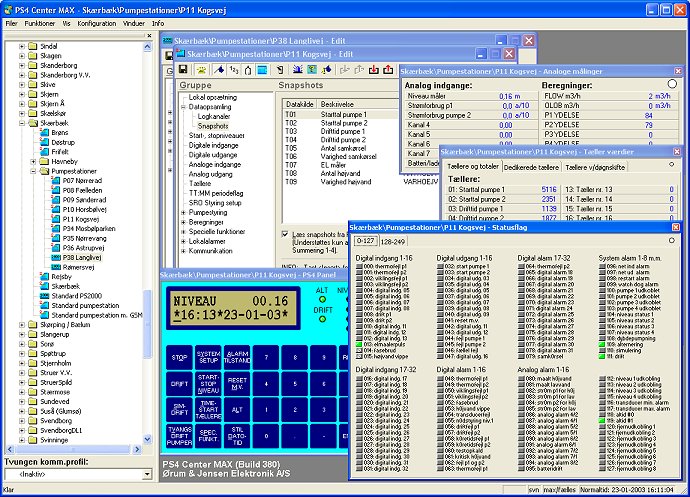This screenshot has height=497, width=690.
Task: Click the 'Datakilde' column header
Action: click(300, 104)
